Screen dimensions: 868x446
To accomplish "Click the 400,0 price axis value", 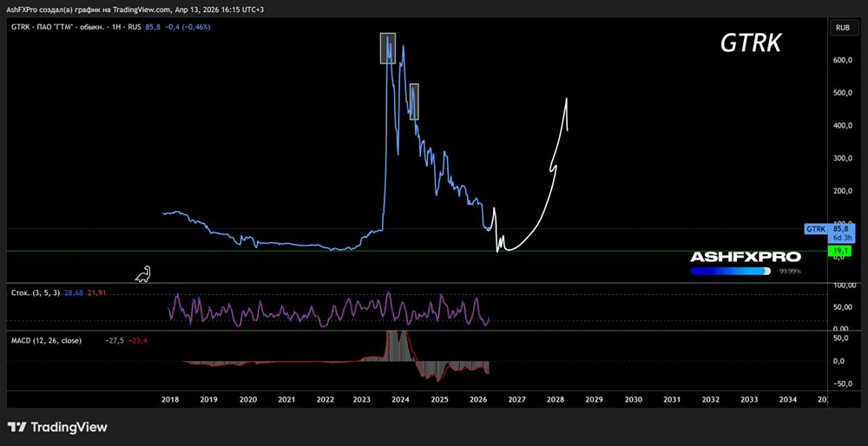I will (x=842, y=126).
